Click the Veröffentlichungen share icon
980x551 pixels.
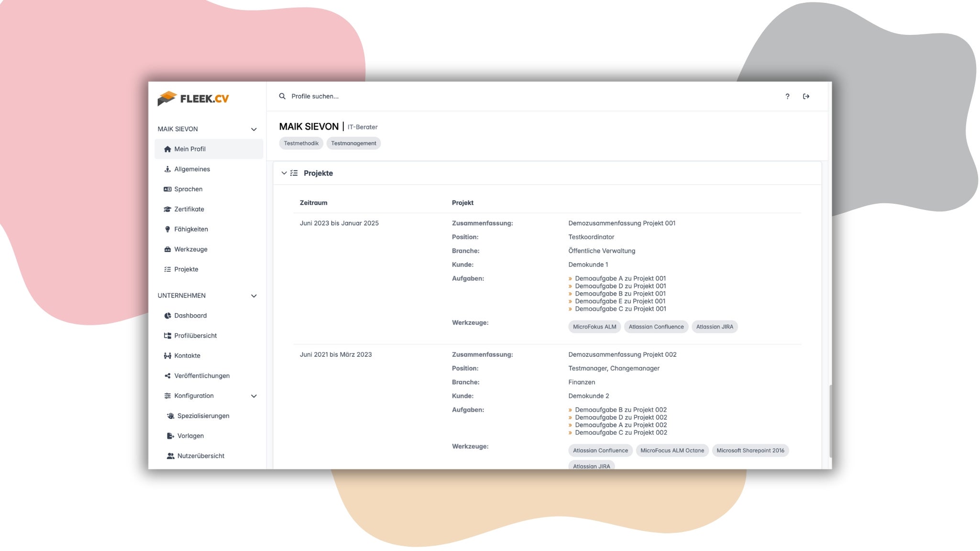[x=167, y=376]
